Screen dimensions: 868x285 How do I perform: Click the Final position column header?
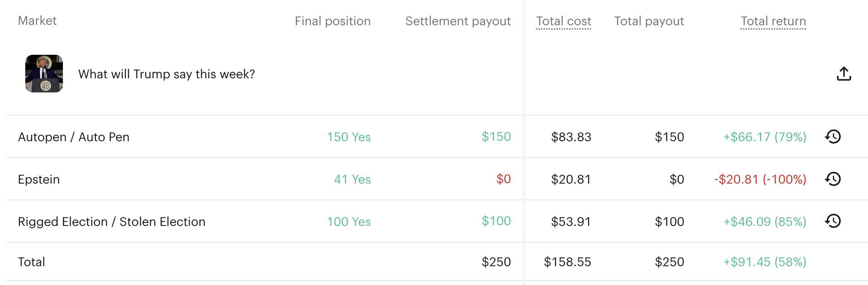click(x=333, y=21)
